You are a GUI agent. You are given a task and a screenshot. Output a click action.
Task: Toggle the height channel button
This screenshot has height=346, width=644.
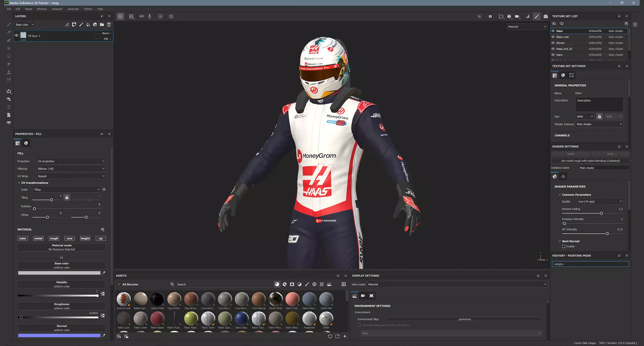(85, 238)
